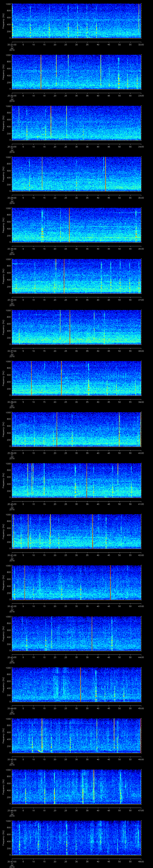Select the '20:42:00' time axis label
This screenshot has height=868, width=153.
click(12, 606)
